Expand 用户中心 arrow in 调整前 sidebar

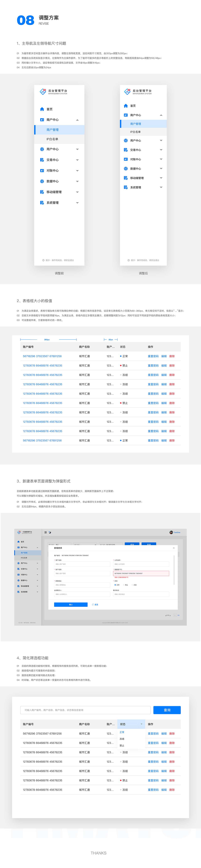click(77, 149)
